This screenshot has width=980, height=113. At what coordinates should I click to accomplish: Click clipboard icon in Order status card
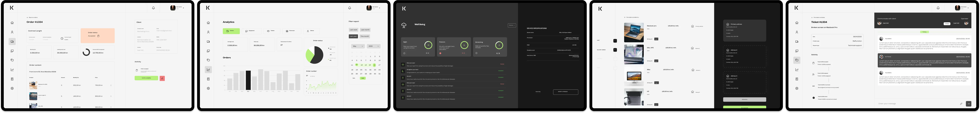tap(98, 36)
